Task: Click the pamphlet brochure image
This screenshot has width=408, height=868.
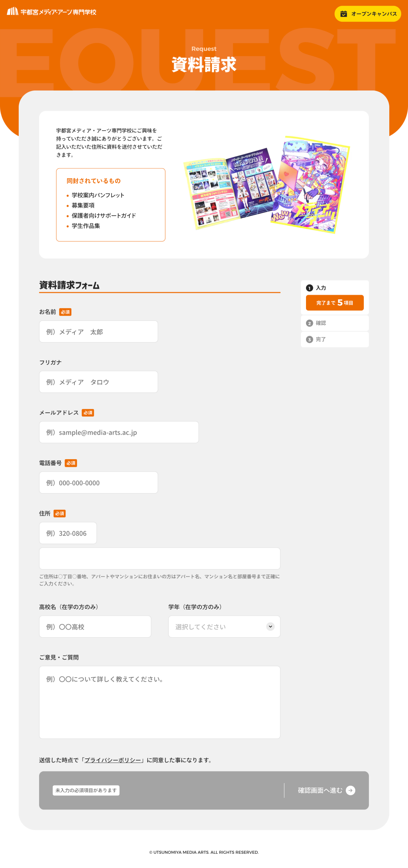Action: [267, 185]
